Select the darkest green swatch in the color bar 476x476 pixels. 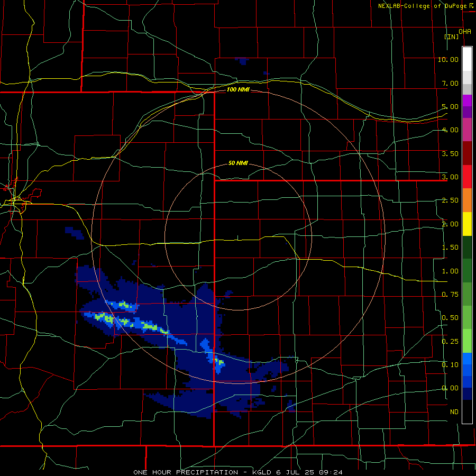click(x=467, y=247)
